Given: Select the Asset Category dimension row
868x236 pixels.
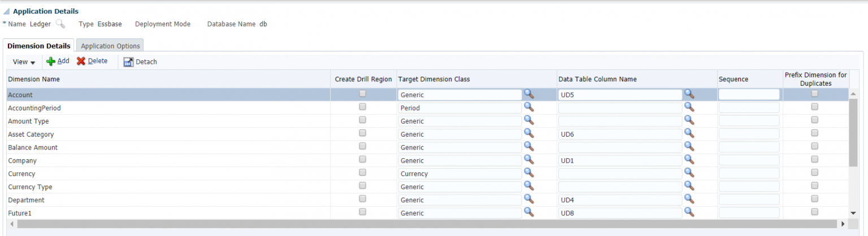Looking at the screenshot, I should 31,134.
